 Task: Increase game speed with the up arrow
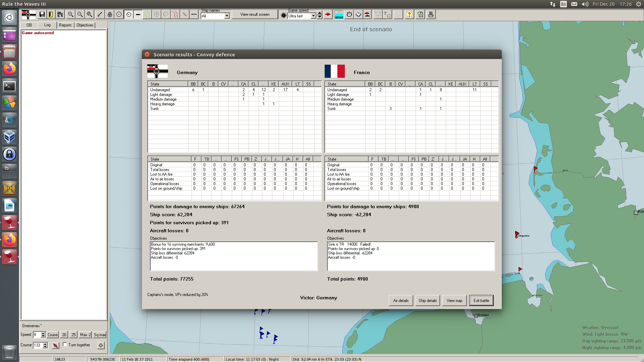point(320,13)
